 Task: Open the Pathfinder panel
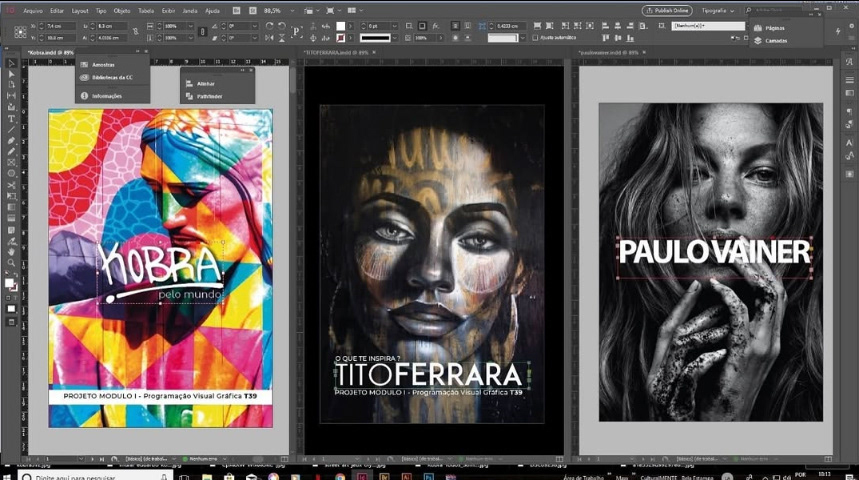[x=209, y=96]
